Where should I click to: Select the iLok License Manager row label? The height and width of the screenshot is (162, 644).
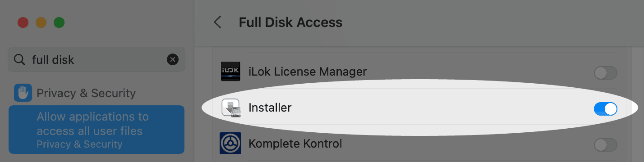pyautogui.click(x=308, y=71)
